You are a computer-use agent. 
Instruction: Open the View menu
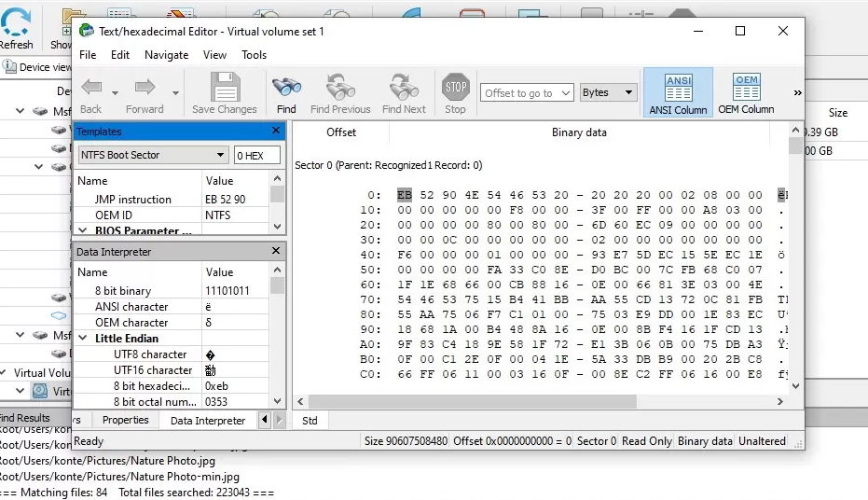[x=214, y=55]
